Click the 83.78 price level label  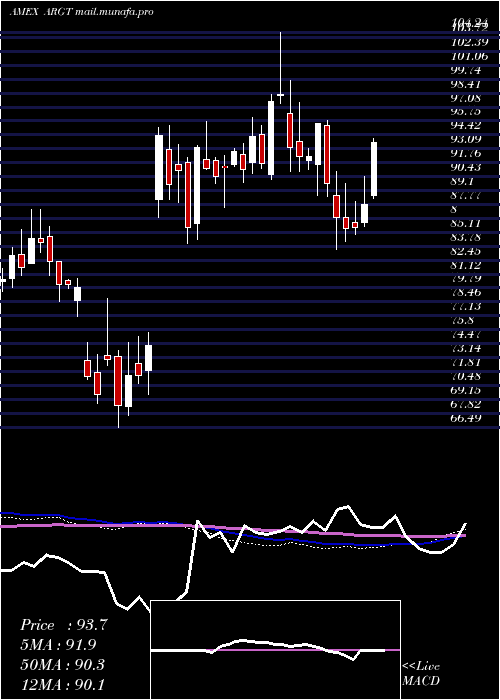click(466, 237)
